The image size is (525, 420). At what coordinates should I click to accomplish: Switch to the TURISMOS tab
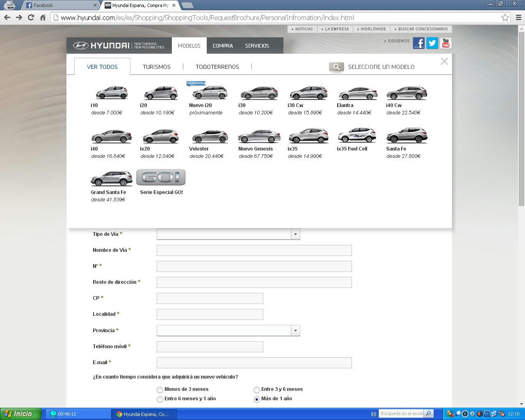[157, 67]
